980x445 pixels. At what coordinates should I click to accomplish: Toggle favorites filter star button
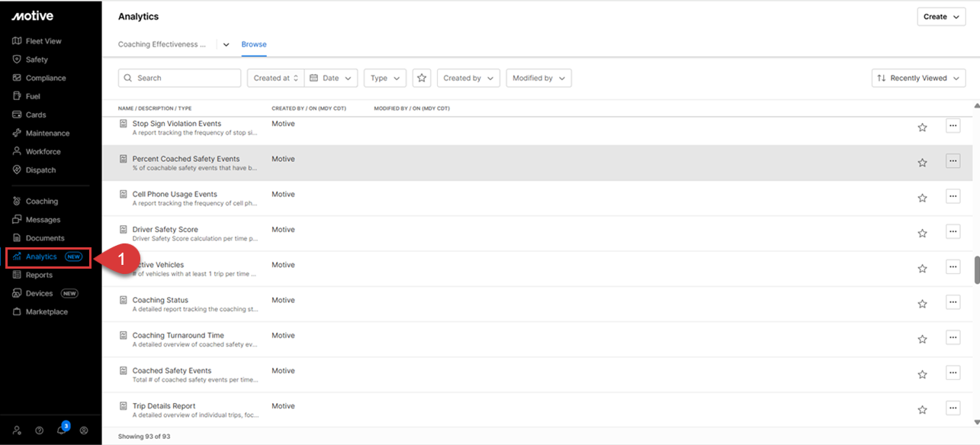pyautogui.click(x=422, y=78)
